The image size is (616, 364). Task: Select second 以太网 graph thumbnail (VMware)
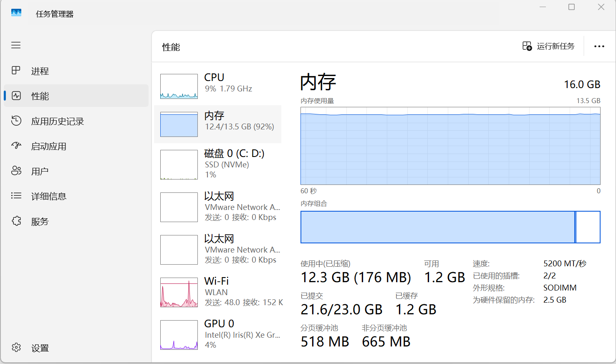(x=179, y=250)
